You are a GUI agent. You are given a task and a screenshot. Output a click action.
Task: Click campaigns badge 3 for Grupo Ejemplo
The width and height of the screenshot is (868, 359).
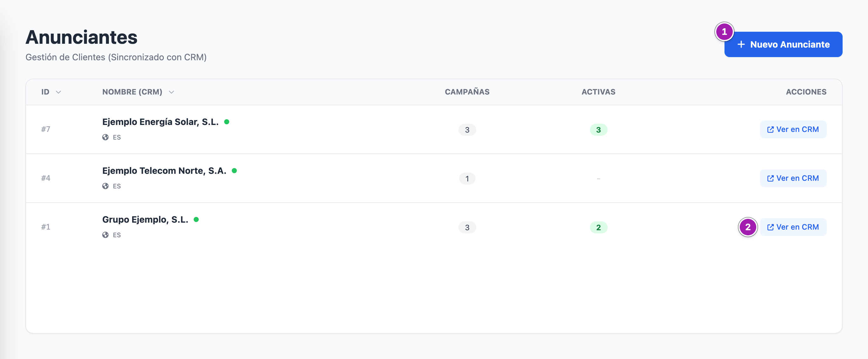[467, 227]
